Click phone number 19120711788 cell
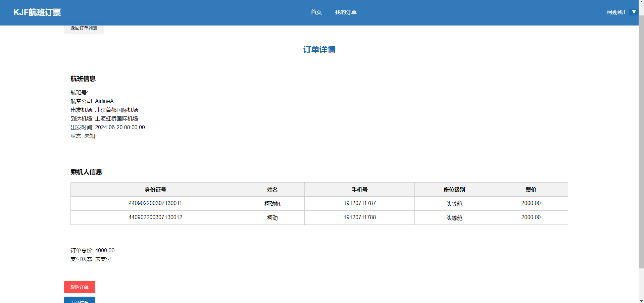Screen dimensions: 644x303 [359, 217]
